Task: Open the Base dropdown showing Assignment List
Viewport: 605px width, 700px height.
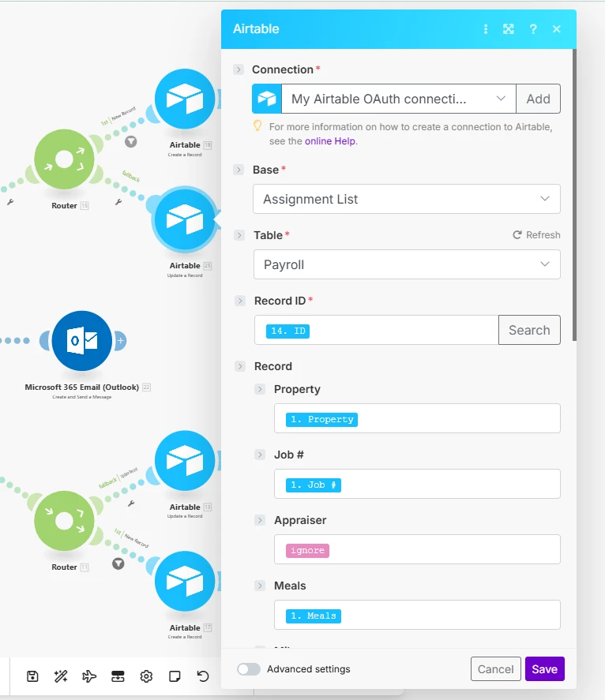Action: click(407, 199)
